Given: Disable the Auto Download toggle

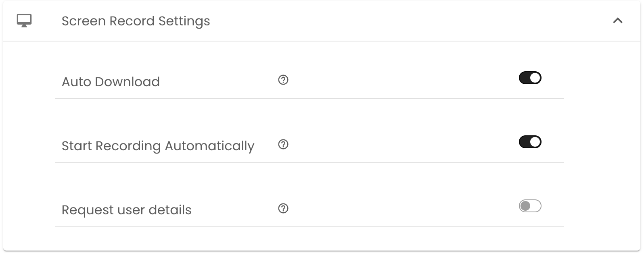Looking at the screenshot, I should (530, 78).
